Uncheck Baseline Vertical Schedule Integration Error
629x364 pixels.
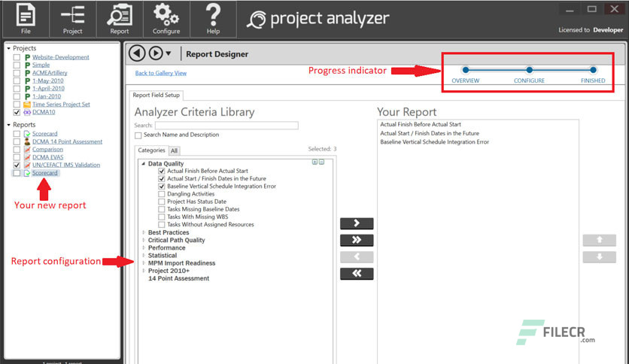(x=162, y=187)
